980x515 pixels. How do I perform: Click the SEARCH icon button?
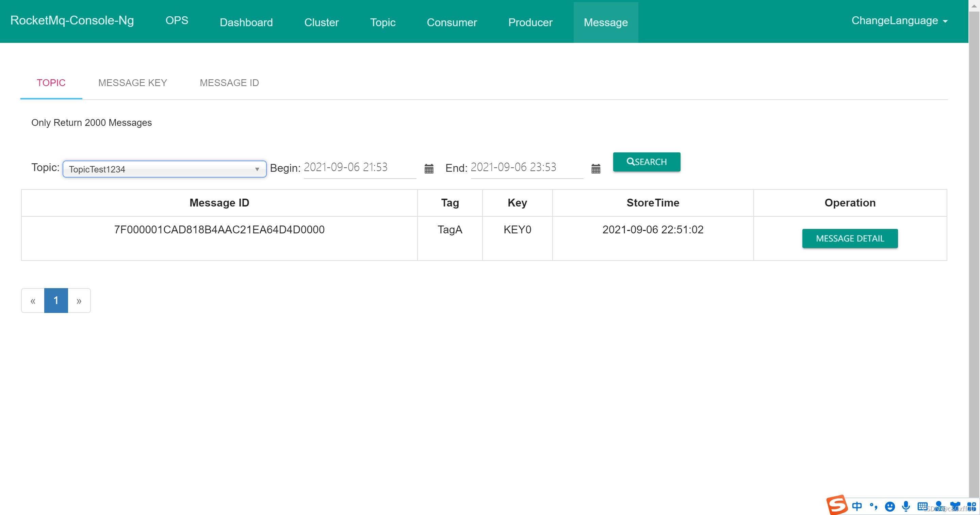tap(647, 161)
